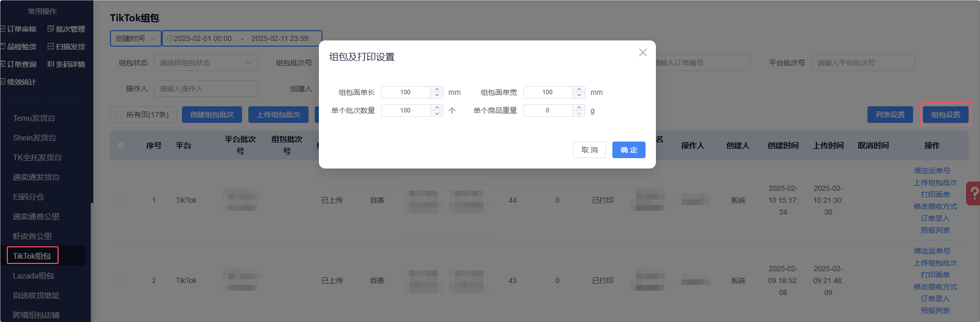Click the 确定 button in dialog

628,150
